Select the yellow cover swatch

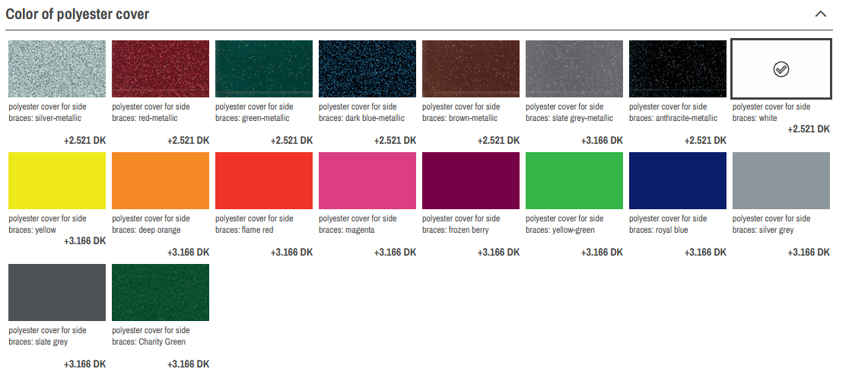57,180
